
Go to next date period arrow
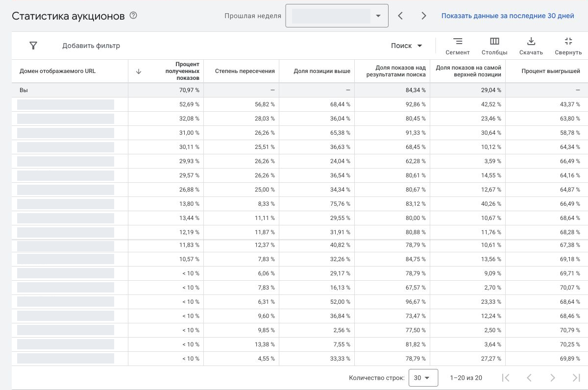[x=424, y=16]
